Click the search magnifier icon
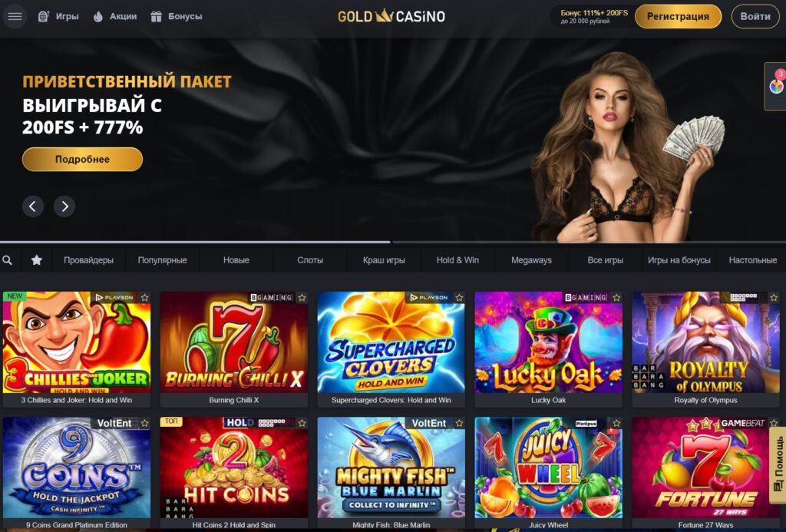The image size is (786, 532). click(x=8, y=260)
